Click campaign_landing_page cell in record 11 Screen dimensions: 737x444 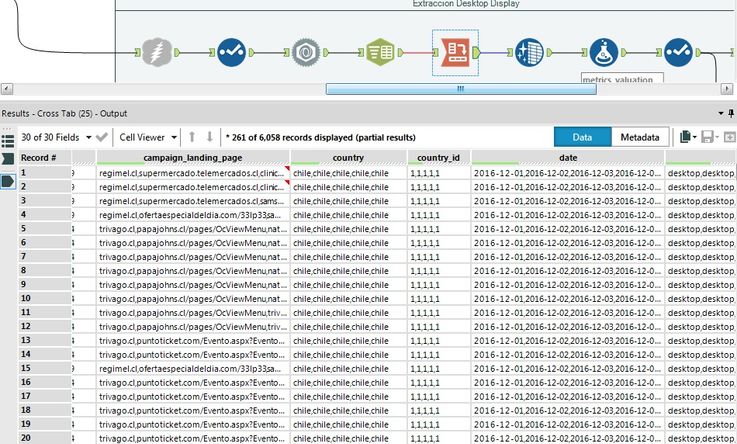point(193,312)
